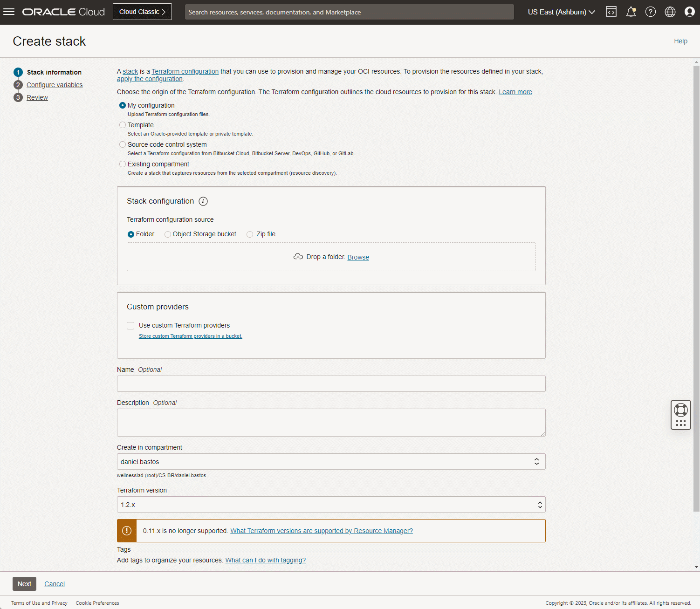Viewport: 700px width, 609px height.
Task: Open the user profile avatar menu
Action: (689, 12)
